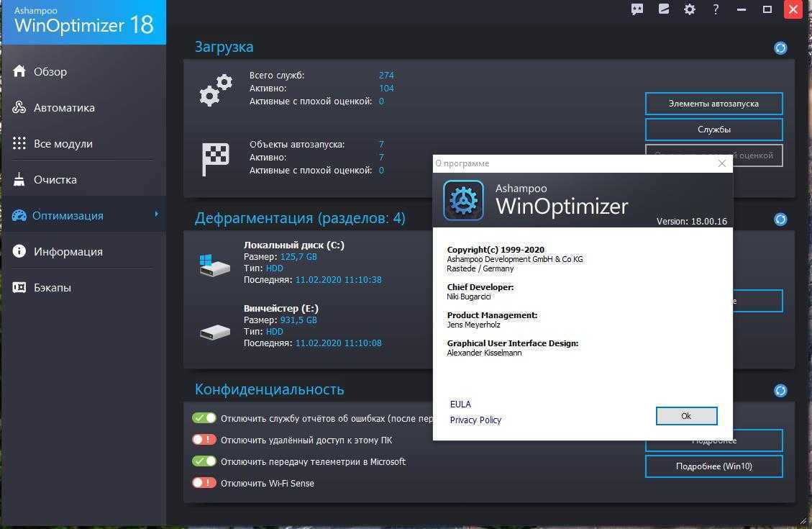812x529 pixels.
Task: Toggle remote access to this PC switch
Action: (x=204, y=439)
